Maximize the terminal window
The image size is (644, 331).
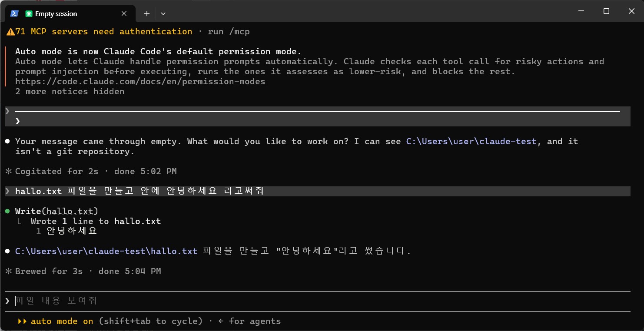click(606, 11)
